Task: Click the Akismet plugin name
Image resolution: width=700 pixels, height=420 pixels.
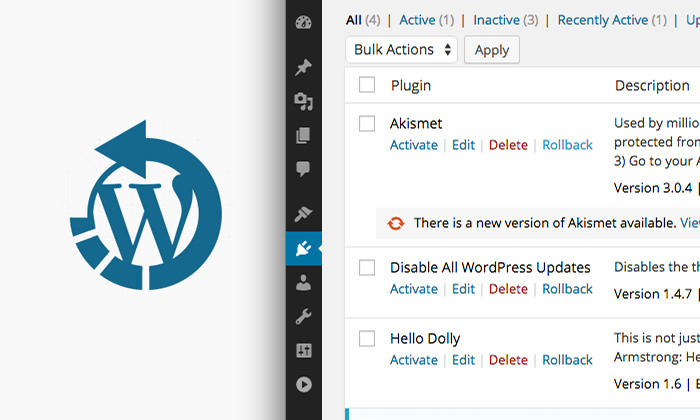Action: point(416,124)
